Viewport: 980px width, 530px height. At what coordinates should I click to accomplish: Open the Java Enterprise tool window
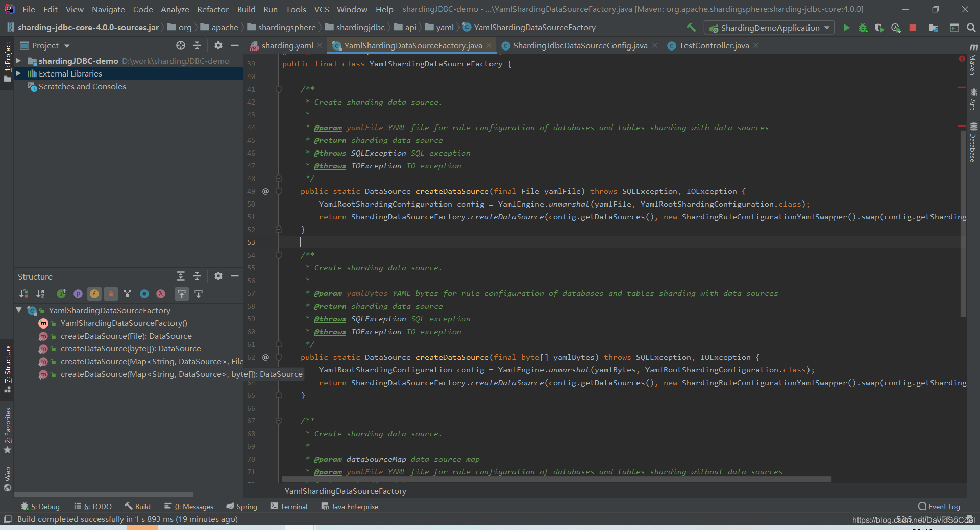tap(350, 507)
